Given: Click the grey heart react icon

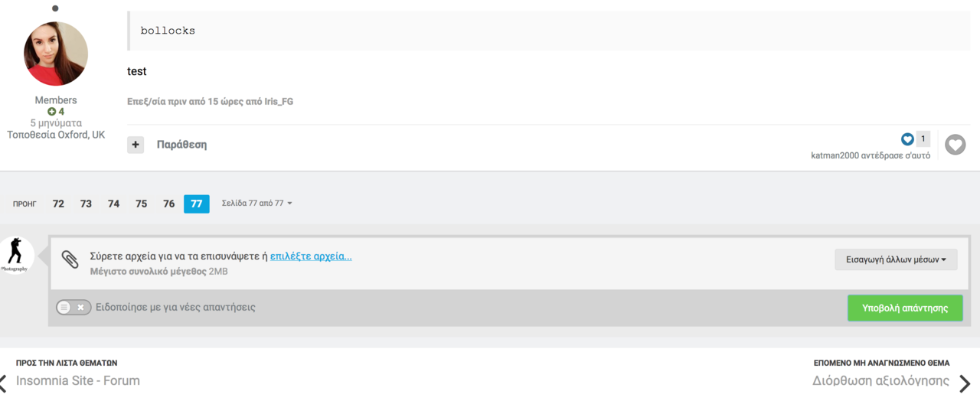Looking at the screenshot, I should tap(955, 145).
